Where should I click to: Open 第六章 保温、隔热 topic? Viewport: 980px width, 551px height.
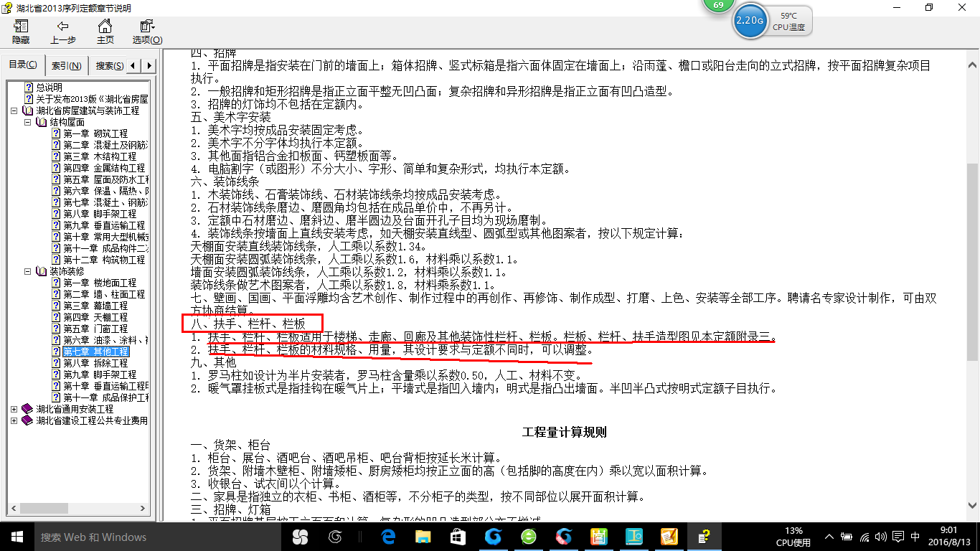click(105, 191)
